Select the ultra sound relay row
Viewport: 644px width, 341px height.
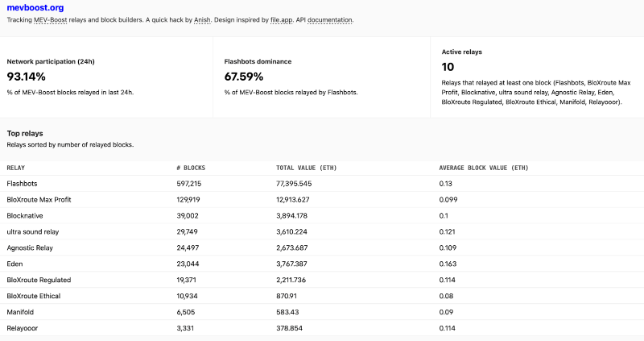click(x=32, y=232)
